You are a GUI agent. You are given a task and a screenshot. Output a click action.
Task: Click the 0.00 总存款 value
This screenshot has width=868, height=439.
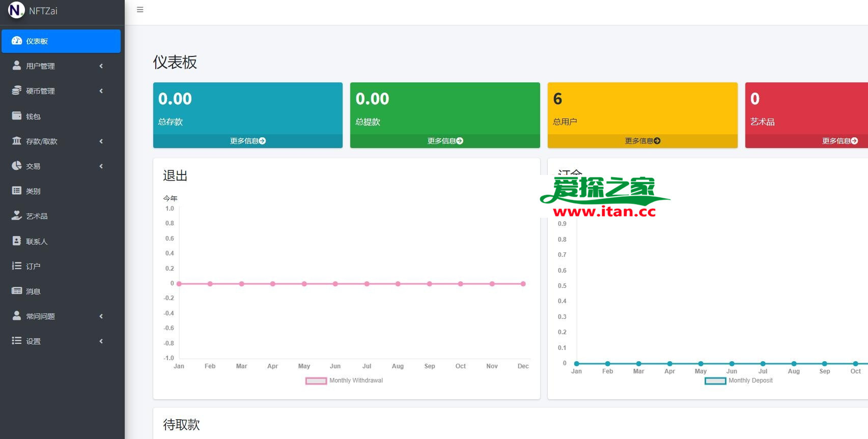coord(175,99)
